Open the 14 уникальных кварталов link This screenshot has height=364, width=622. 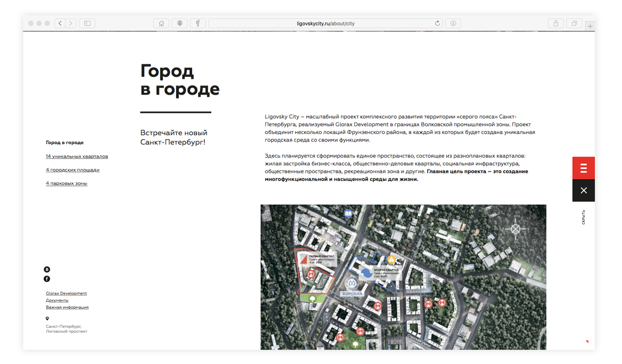click(77, 156)
